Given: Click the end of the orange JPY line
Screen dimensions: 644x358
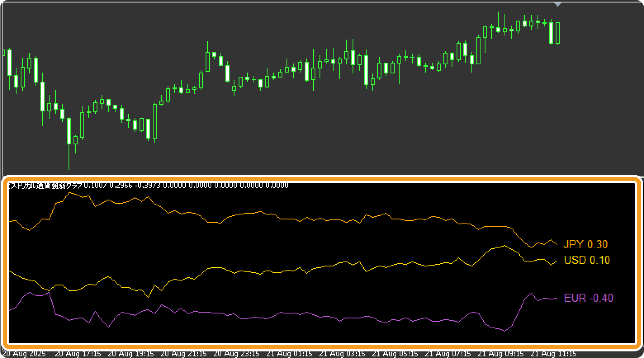Looking at the screenshot, I should 557,245.
